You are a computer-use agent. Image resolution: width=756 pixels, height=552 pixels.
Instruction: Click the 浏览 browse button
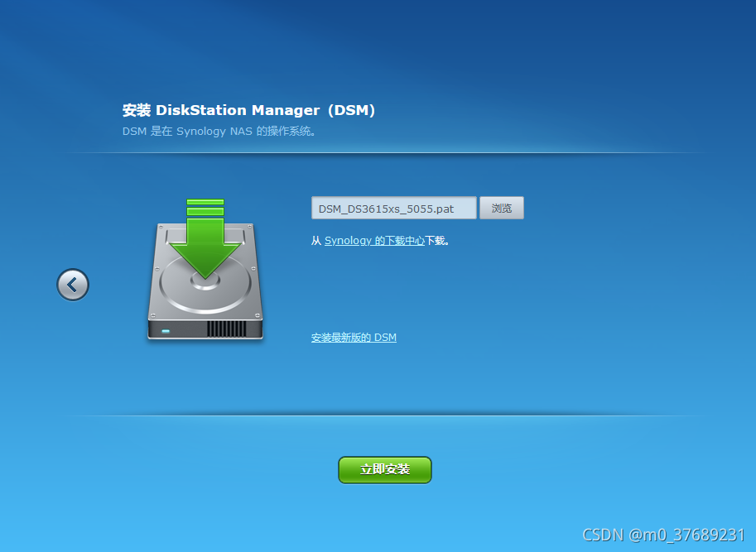[x=502, y=208]
